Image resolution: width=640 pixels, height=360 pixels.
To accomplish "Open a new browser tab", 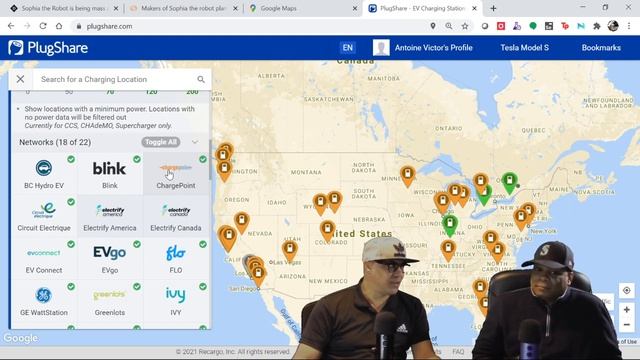I will (x=493, y=8).
